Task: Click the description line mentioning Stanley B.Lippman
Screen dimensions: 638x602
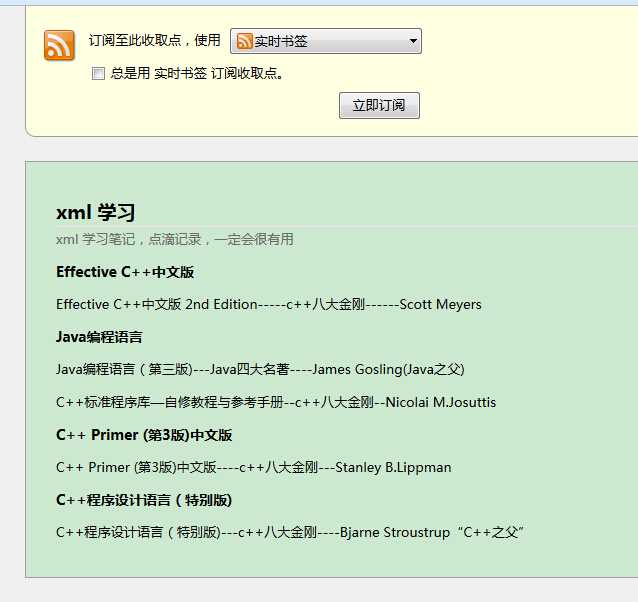Action: coord(254,467)
